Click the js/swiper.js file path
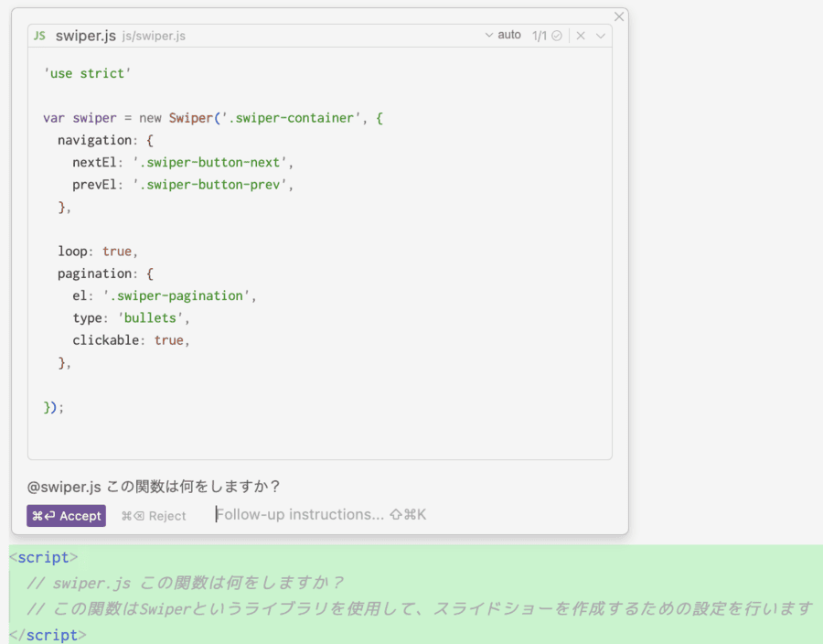Screen dimensions: 823x644 tap(154, 37)
